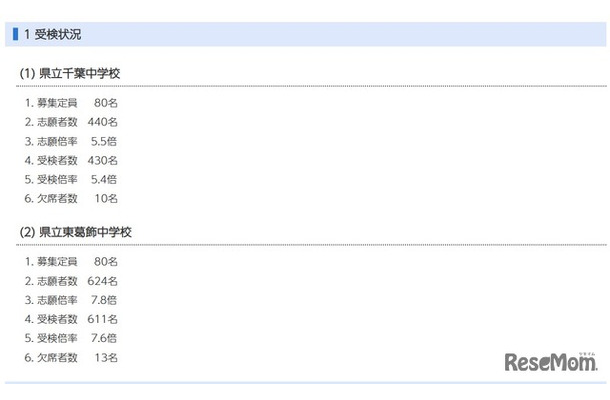The height and width of the screenshot is (400, 610).
Task: Click the 440名 applicant count
Action: tap(103, 122)
